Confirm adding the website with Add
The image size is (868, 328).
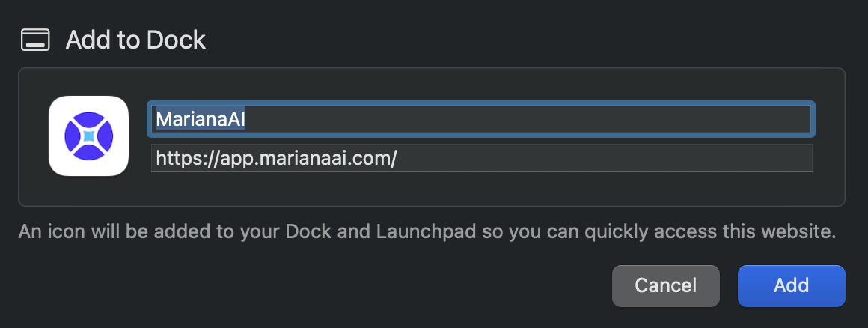(791, 285)
